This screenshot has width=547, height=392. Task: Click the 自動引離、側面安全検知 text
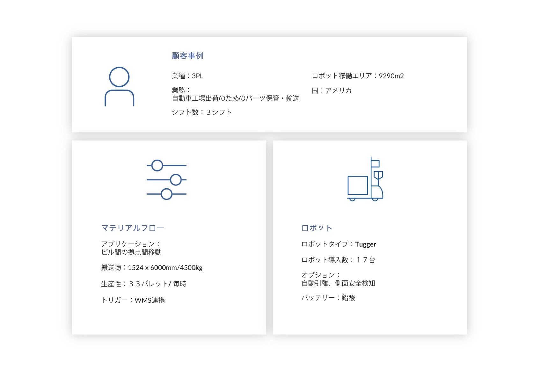338,283
